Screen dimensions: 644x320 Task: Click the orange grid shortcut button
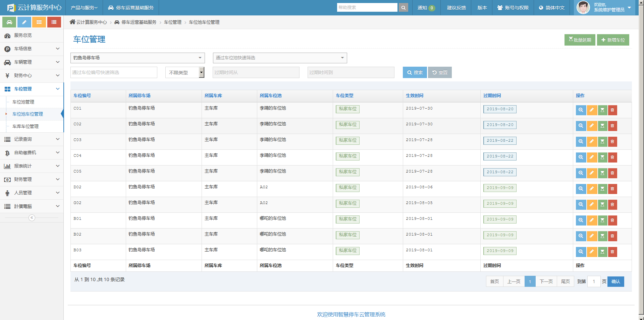39,22
